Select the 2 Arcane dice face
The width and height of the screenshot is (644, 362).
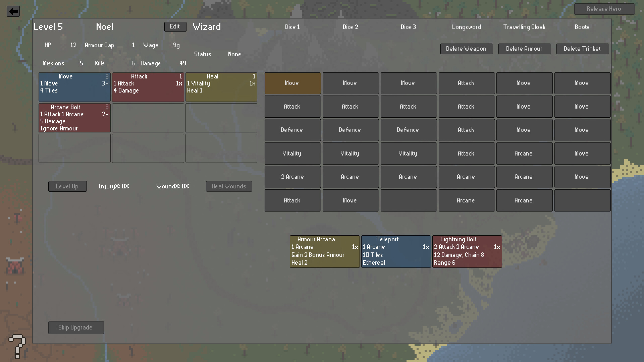292,177
